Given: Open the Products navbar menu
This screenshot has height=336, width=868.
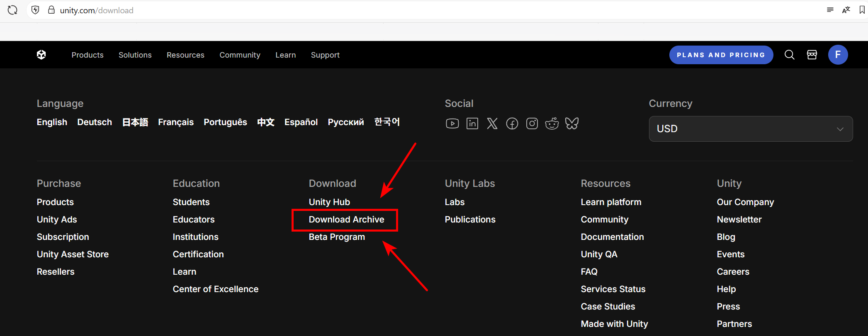Looking at the screenshot, I should click(88, 55).
